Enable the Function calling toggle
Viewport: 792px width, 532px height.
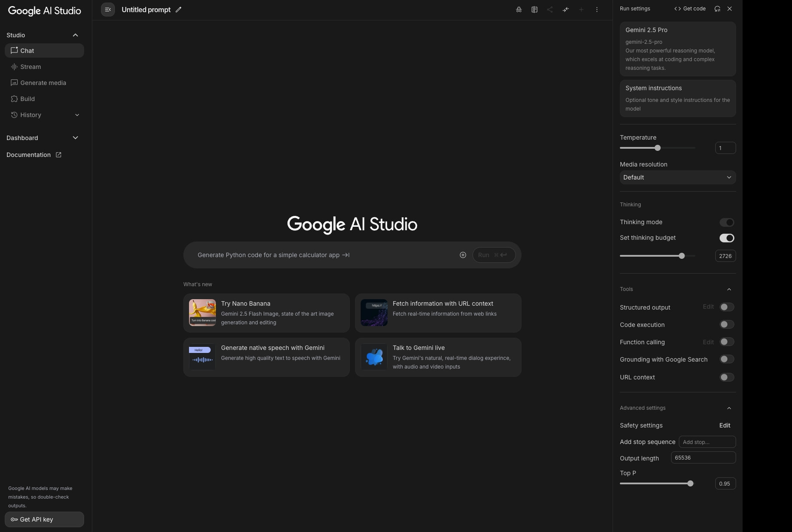pyautogui.click(x=727, y=342)
